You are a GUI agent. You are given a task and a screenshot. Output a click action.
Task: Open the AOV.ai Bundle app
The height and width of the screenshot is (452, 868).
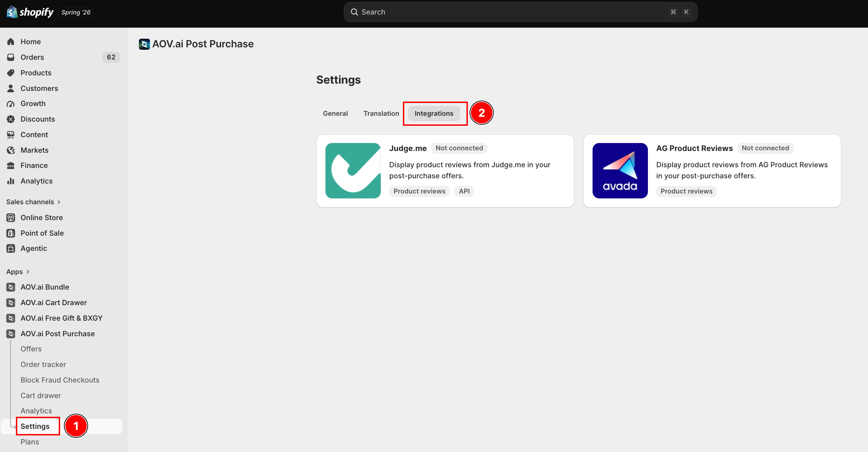(x=45, y=287)
